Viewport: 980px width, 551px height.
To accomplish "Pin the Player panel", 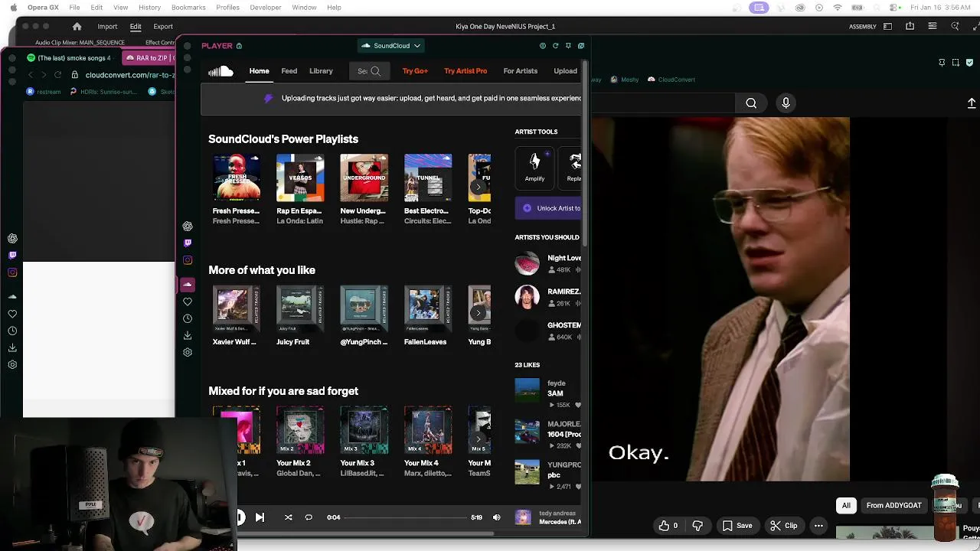I will click(568, 46).
